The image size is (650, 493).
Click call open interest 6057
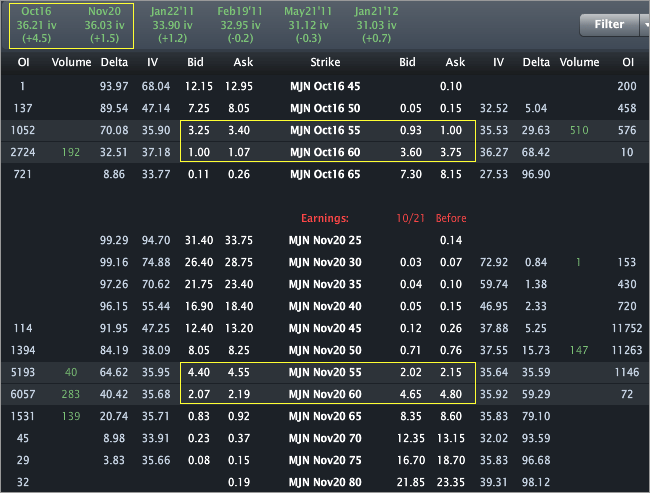[x=23, y=394]
